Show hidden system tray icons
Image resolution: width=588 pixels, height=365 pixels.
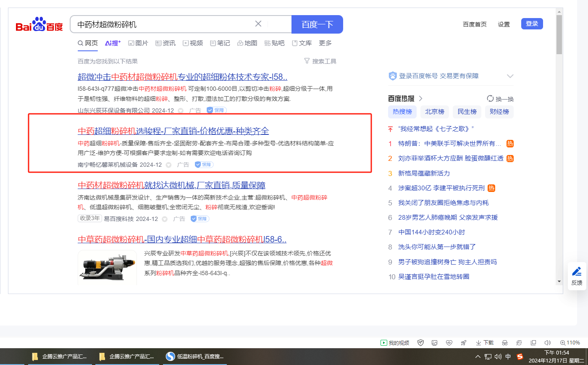(478, 357)
